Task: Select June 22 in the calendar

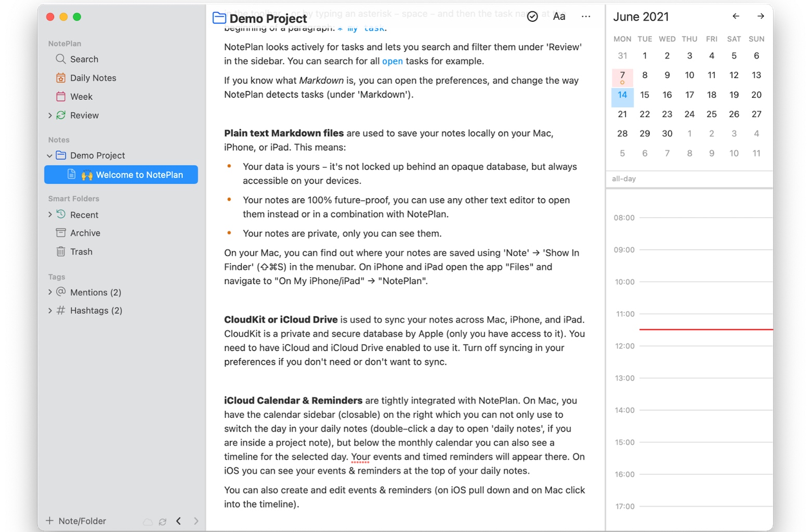Action: pos(645,114)
